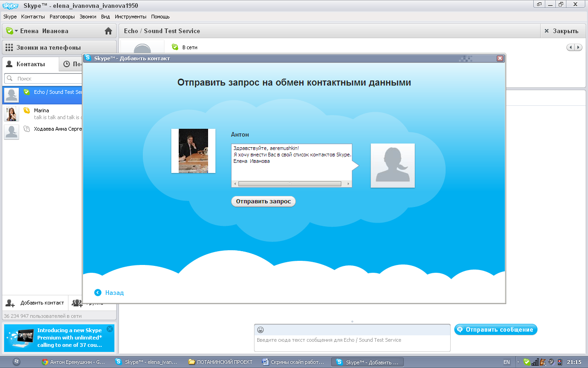Click the Skype tray icon
This screenshot has height=368, width=588.
click(x=526, y=362)
